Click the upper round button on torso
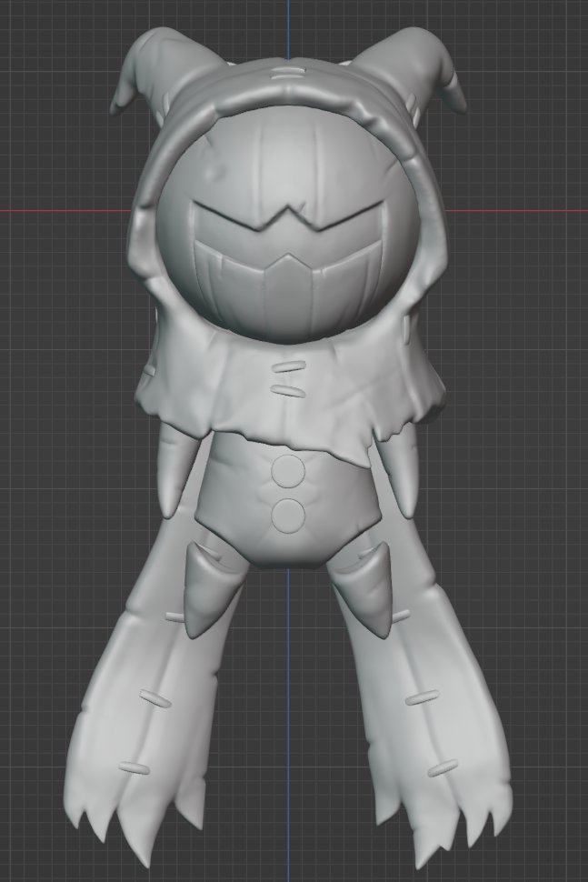 (288, 470)
